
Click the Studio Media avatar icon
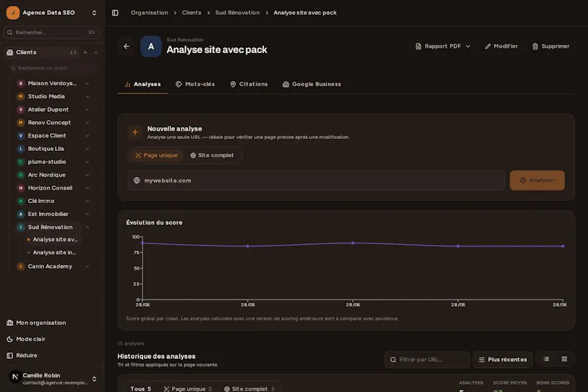(x=21, y=96)
